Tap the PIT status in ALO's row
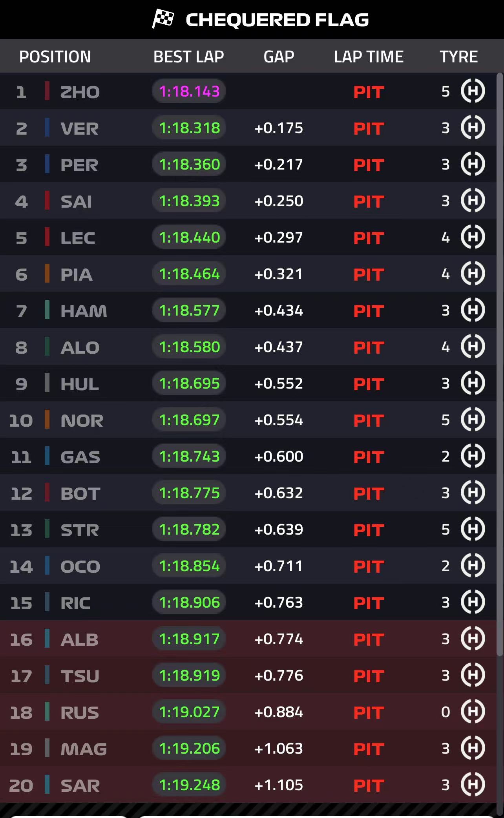Screen dimensions: 504x818 [368, 347]
